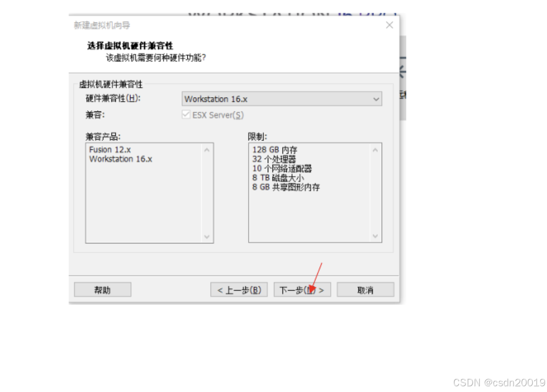Screen dimensions: 547x392
Task: Select Workstation 16.x in compatible products list
Action: click(x=121, y=159)
